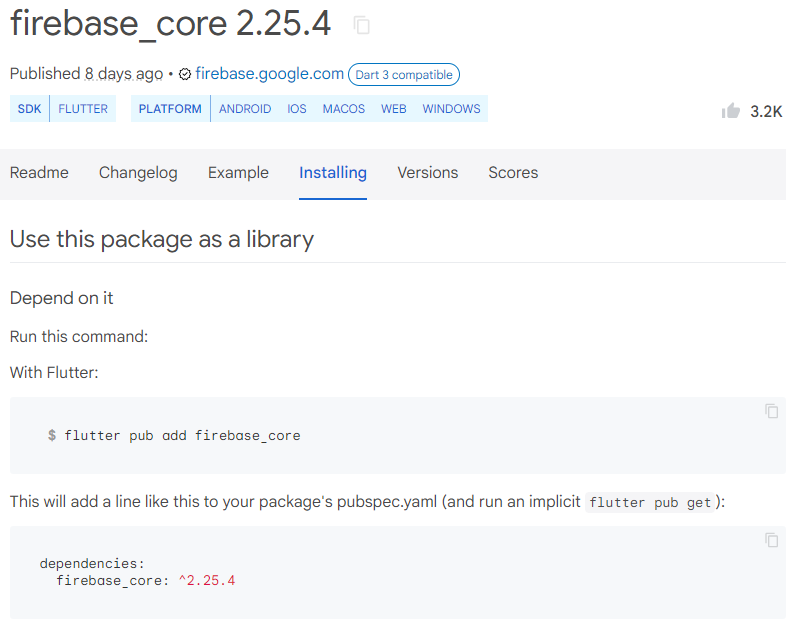810x632 pixels.
Task: Click the FLUTTER tag
Action: pyautogui.click(x=83, y=109)
